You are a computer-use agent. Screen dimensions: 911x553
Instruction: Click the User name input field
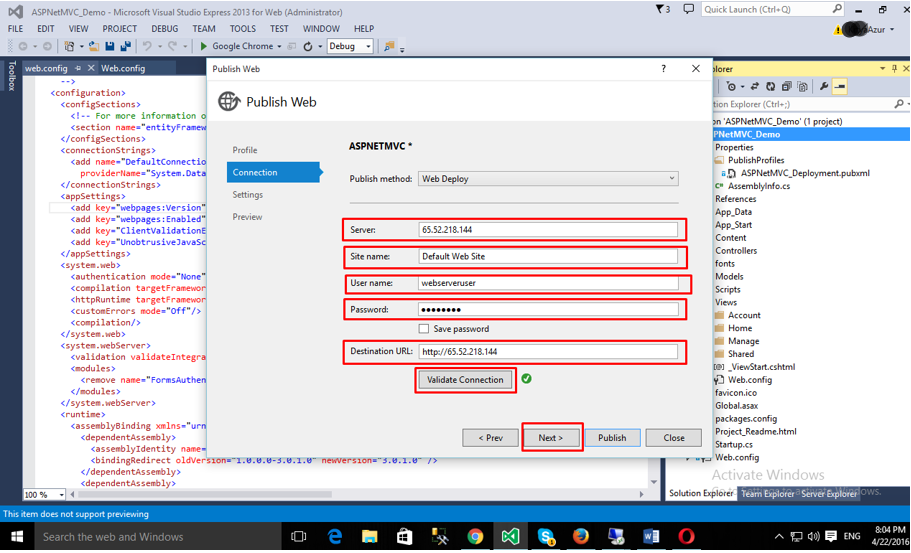(x=548, y=283)
